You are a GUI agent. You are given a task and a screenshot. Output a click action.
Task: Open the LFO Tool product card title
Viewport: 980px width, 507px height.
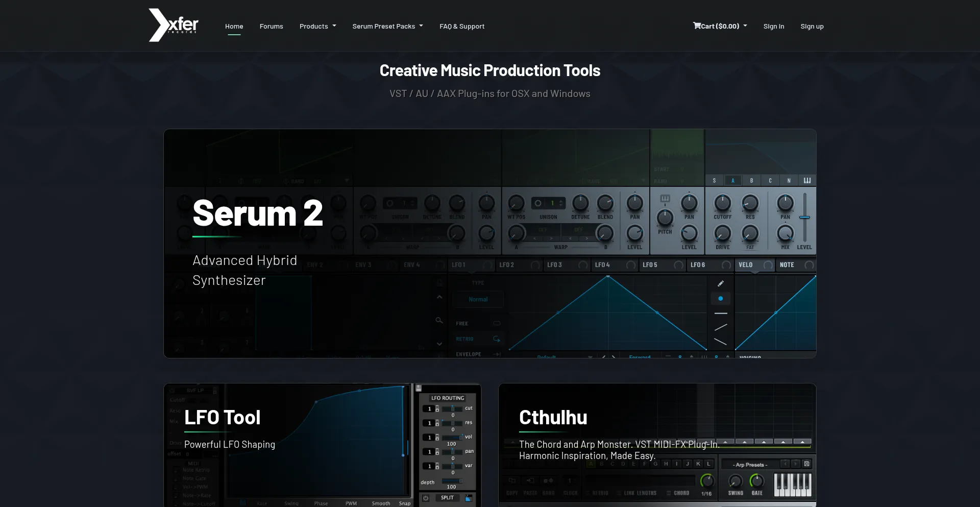[x=222, y=418]
